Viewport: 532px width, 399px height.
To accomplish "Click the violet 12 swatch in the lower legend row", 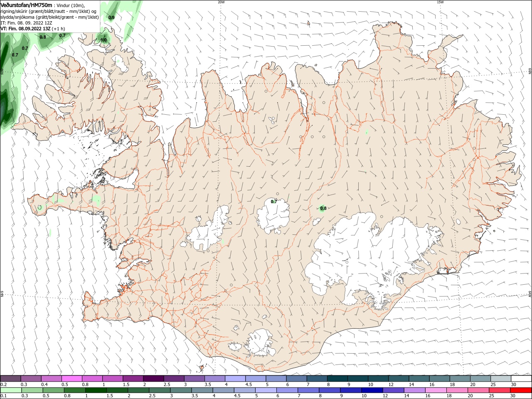I will tap(393, 390).
